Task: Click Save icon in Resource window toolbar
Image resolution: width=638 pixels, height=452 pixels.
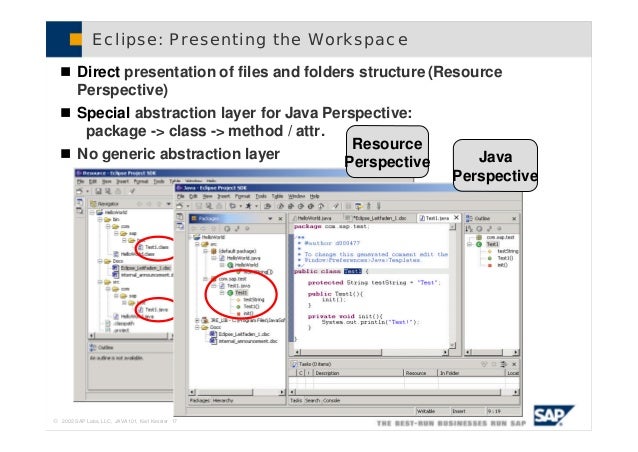Action: tap(98, 191)
